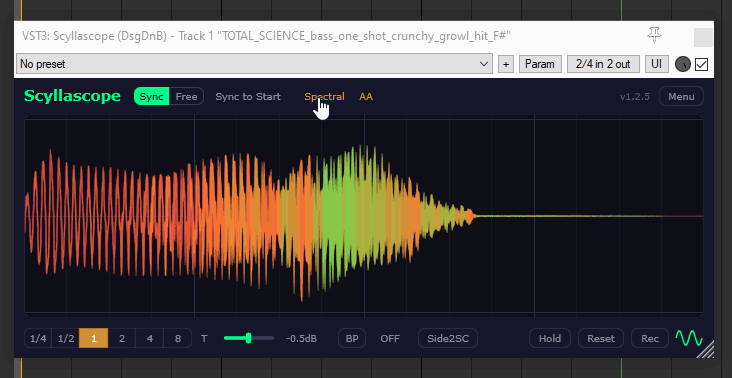
Task: Select 2 bar time window
Action: (x=122, y=338)
